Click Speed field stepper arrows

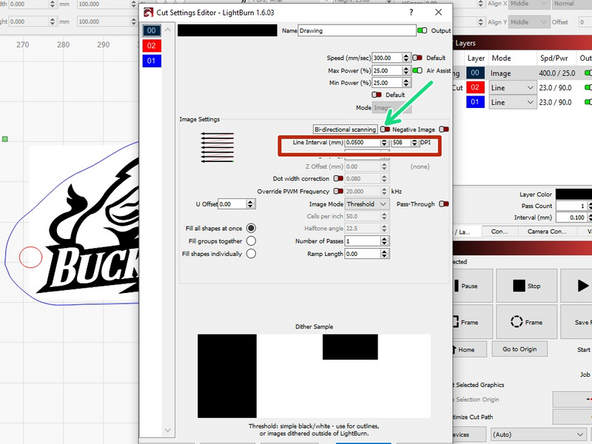pyautogui.click(x=406, y=58)
